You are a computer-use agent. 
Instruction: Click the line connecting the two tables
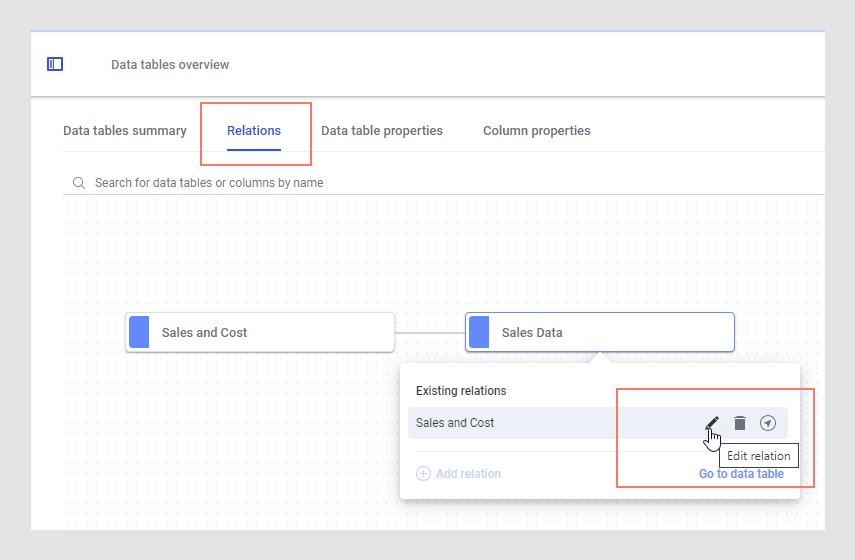pyautogui.click(x=430, y=332)
